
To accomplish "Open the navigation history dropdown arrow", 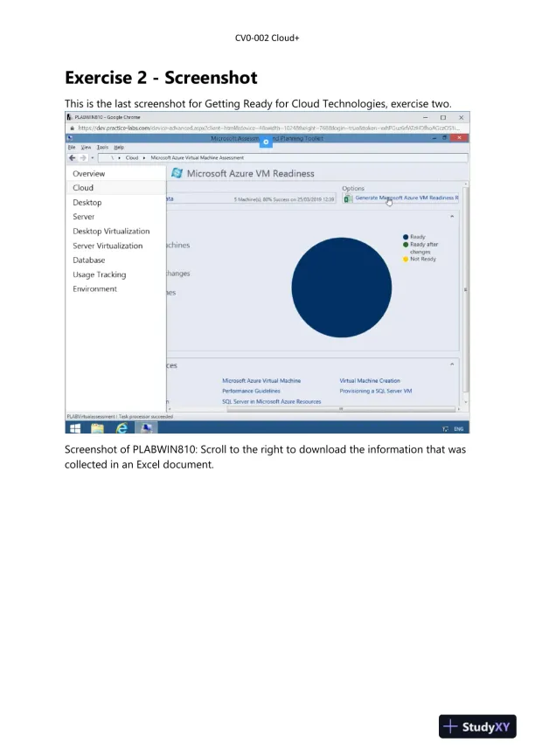I will [x=92, y=158].
